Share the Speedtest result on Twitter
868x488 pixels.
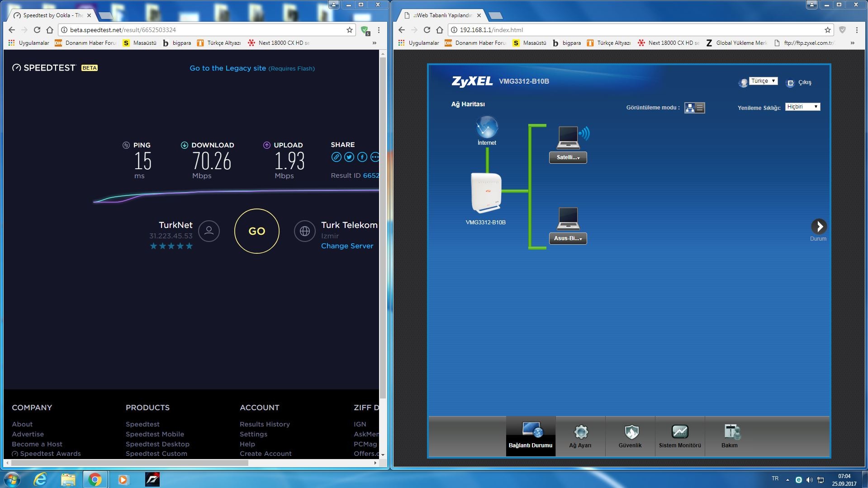(349, 157)
